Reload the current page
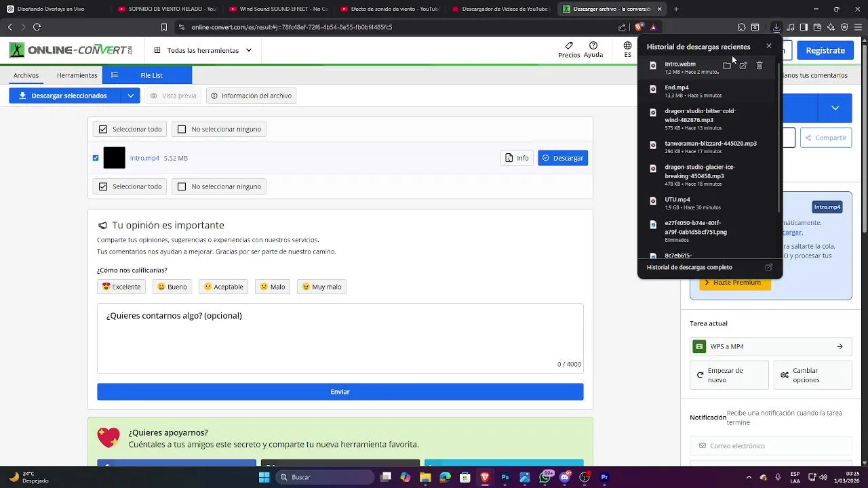868x488 pixels. pos(37,27)
